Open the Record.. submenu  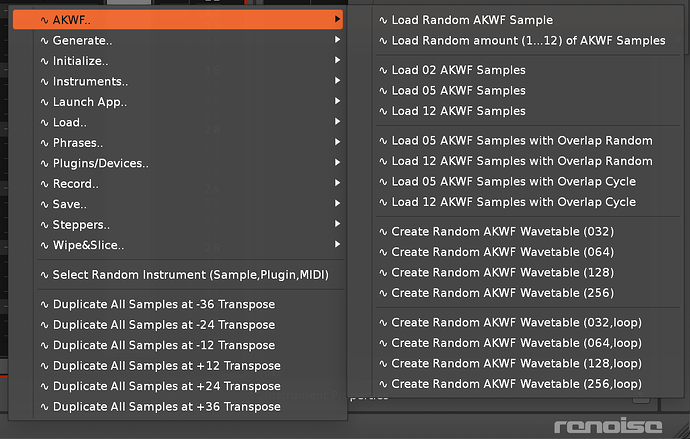pos(178,183)
